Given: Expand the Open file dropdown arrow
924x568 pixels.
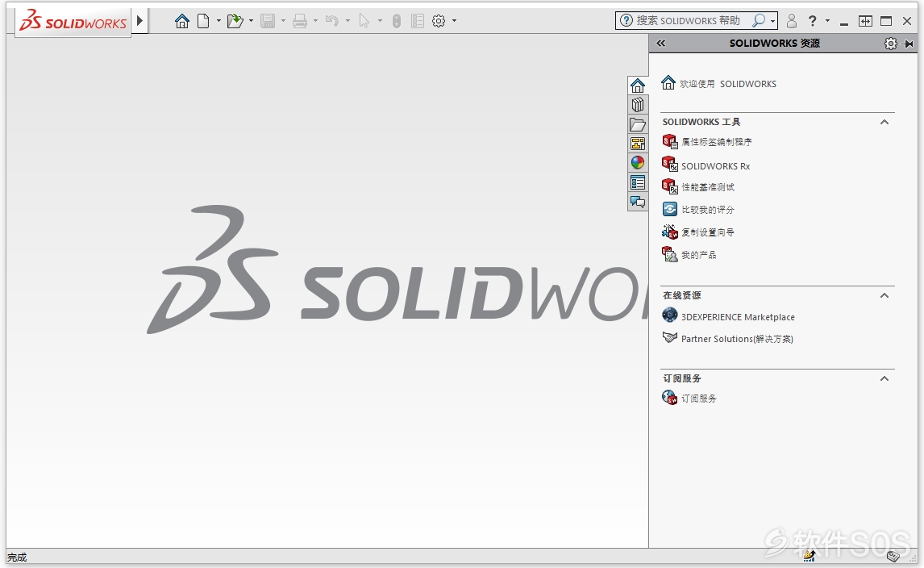Looking at the screenshot, I should [x=251, y=21].
